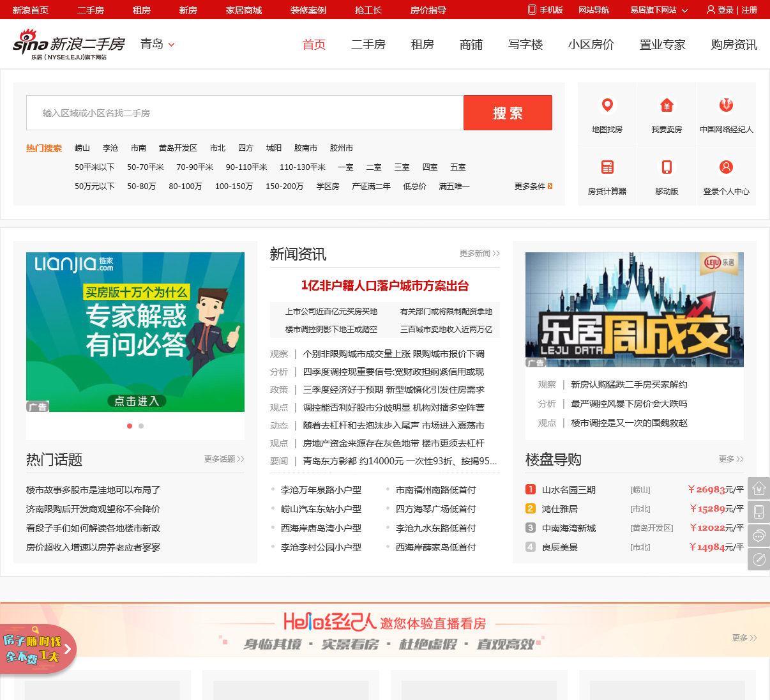Select the first carousel indicator dot

coord(130,426)
